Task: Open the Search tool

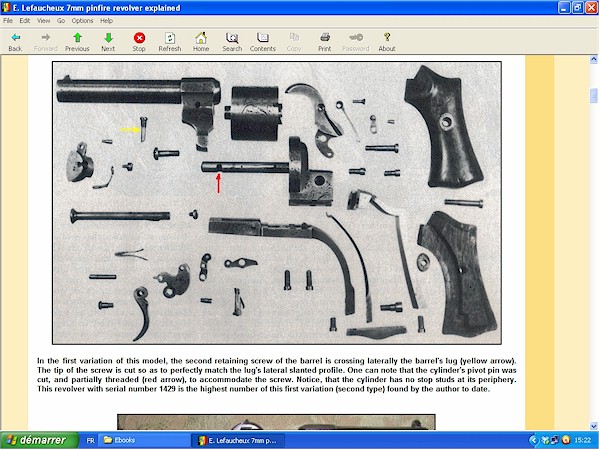Action: click(232, 42)
